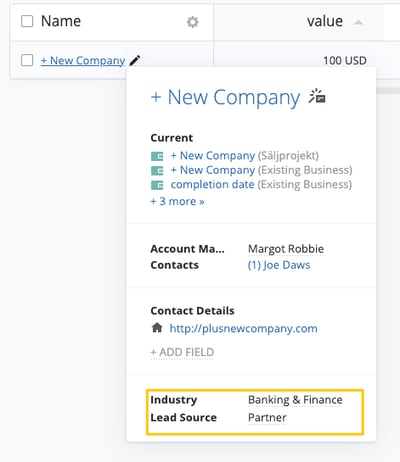The width and height of the screenshot is (400, 462).
Task: Open the large + New Company popup title
Action: [225, 97]
